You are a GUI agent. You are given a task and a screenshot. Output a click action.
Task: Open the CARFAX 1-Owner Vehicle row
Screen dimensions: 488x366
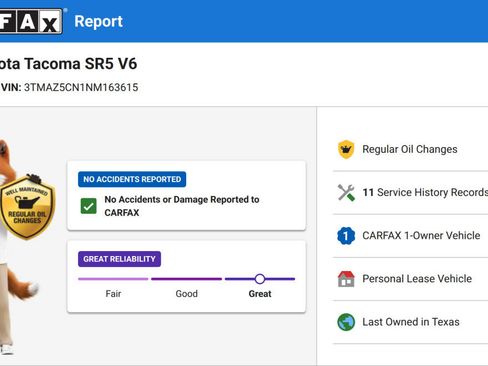coord(410,236)
